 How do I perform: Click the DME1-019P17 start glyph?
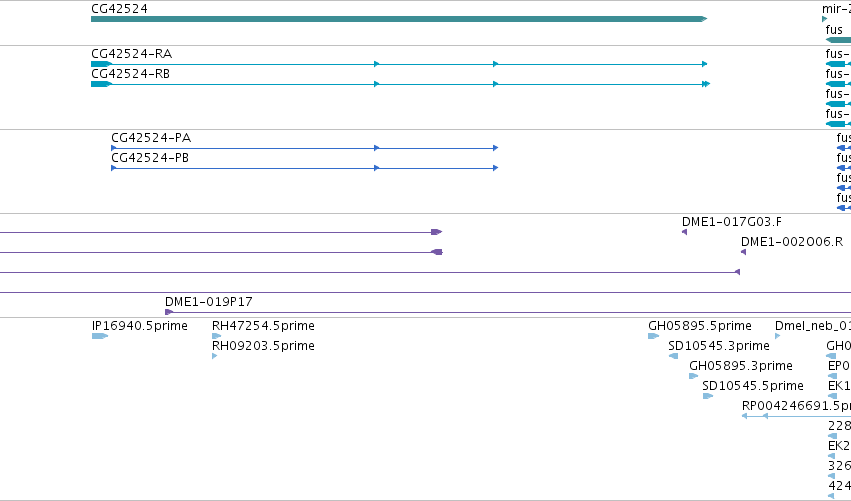tap(169, 312)
